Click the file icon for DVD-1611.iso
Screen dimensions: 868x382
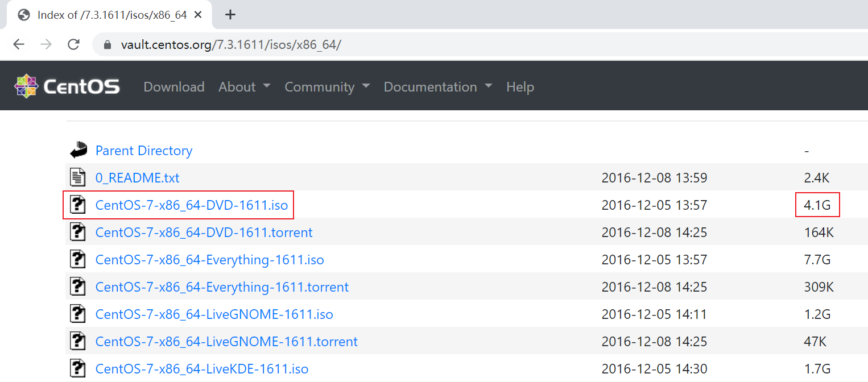pyautogui.click(x=77, y=205)
